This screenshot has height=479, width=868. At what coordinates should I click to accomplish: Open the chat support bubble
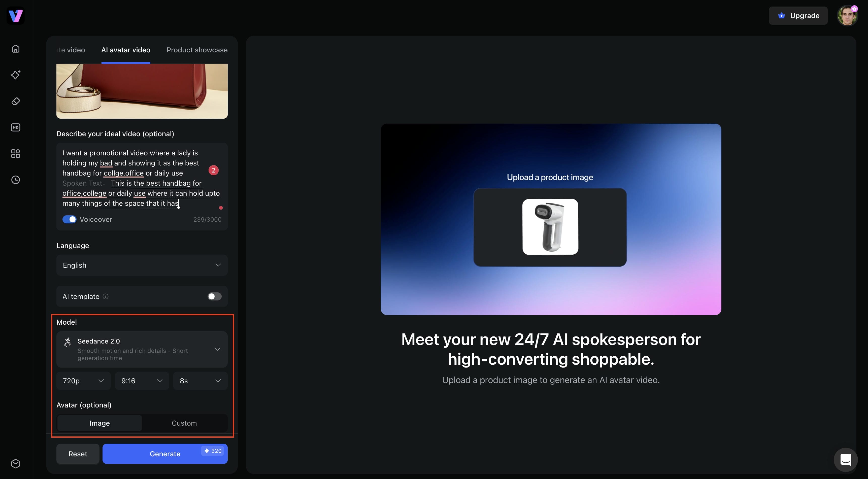click(845, 459)
